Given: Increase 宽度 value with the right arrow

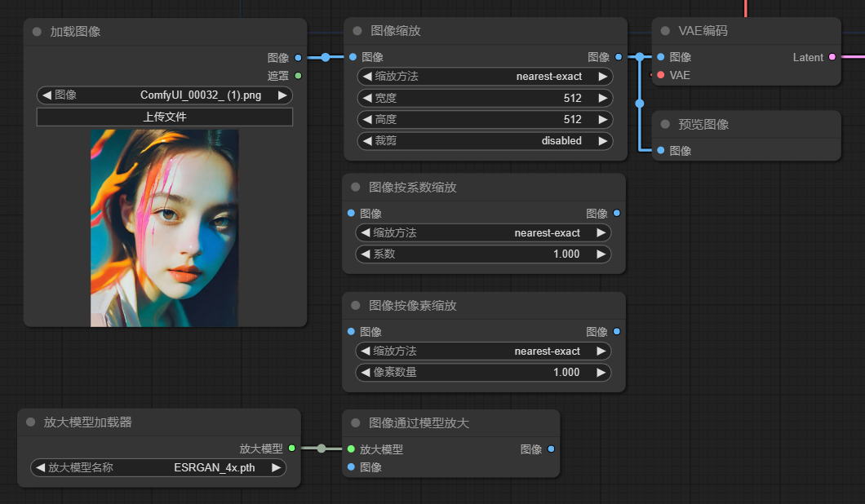Looking at the screenshot, I should tap(603, 98).
